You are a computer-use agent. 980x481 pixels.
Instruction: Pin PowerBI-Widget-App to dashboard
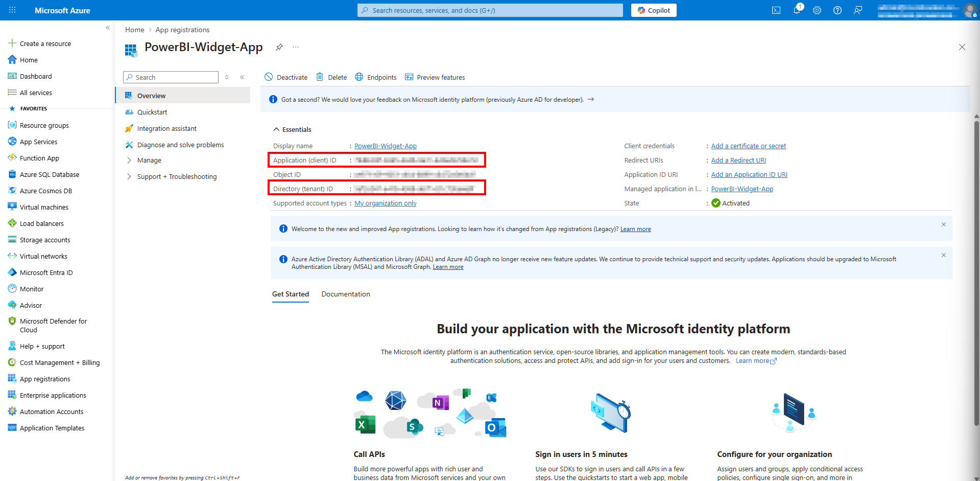[x=279, y=47]
